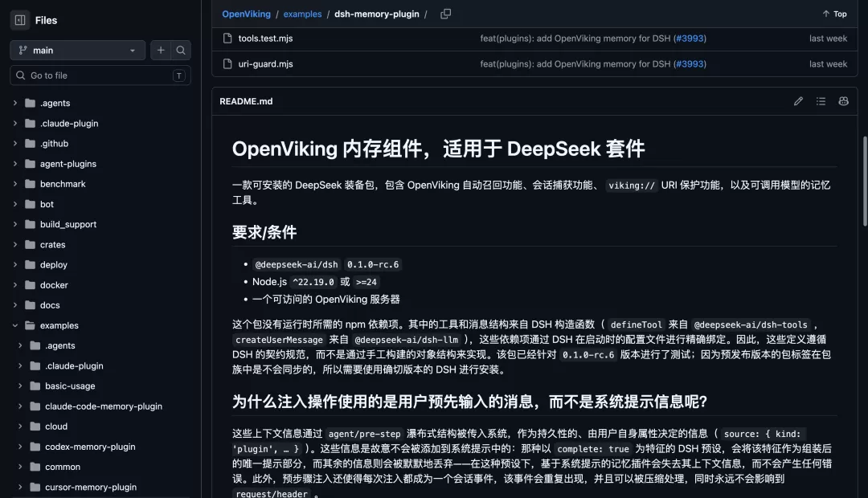This screenshot has height=498, width=868.
Task: Select the cursor-memory-plugin folder
Action: (91, 487)
